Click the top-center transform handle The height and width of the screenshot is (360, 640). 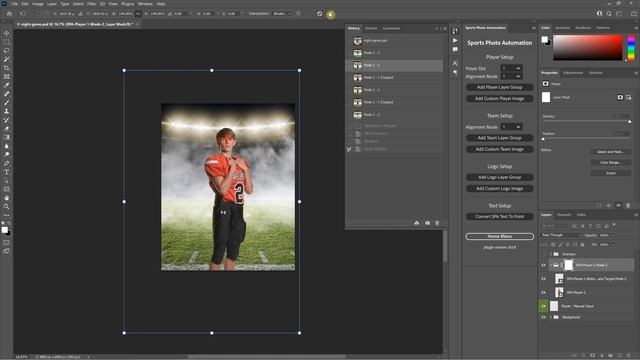point(211,70)
